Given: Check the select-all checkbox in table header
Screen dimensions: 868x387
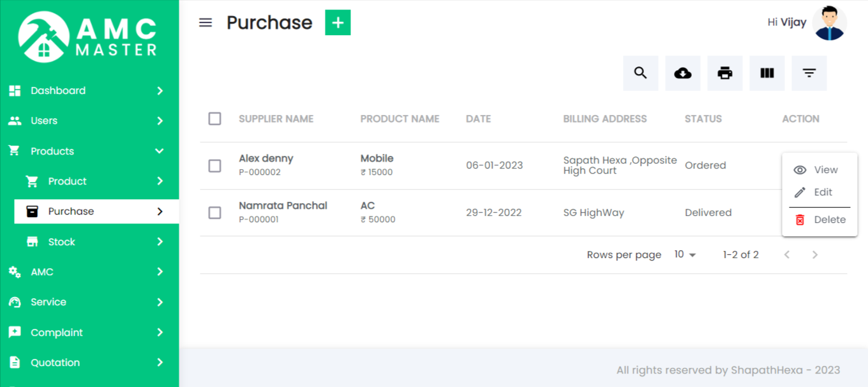Looking at the screenshot, I should [214, 119].
